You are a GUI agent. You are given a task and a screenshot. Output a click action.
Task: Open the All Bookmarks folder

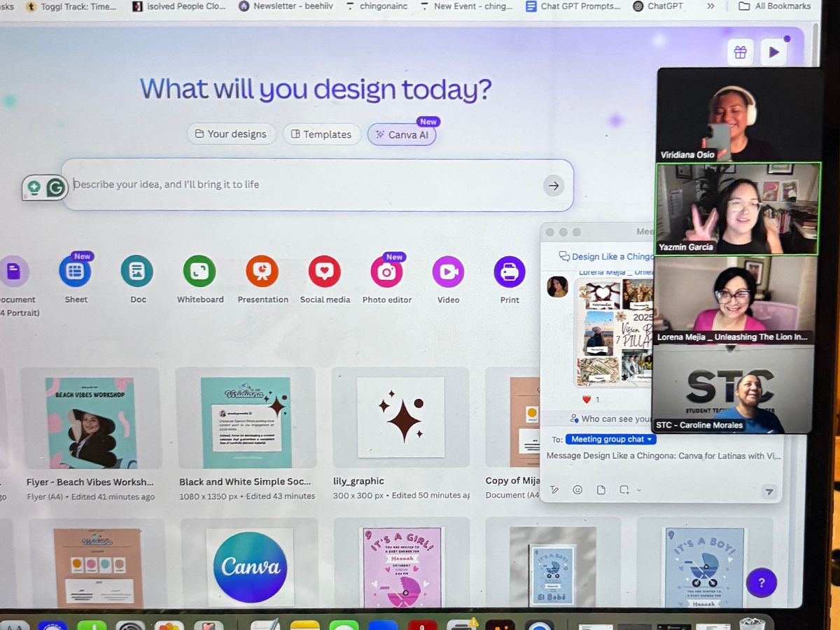[x=775, y=6]
